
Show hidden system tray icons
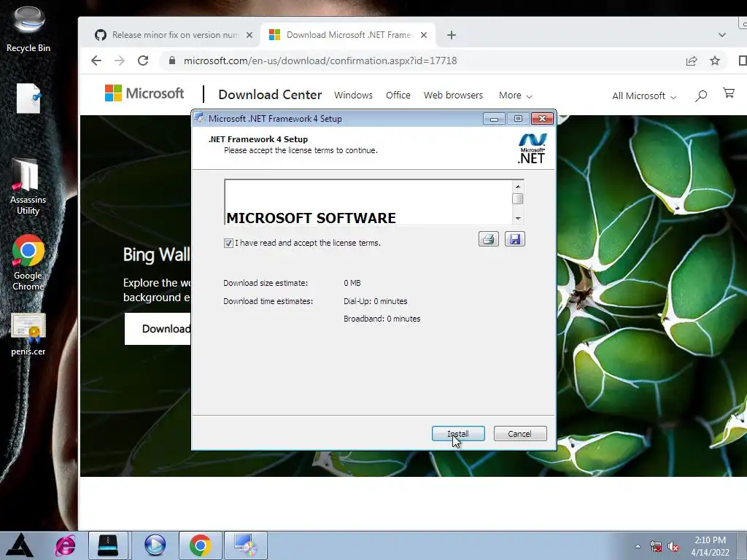[x=638, y=546]
